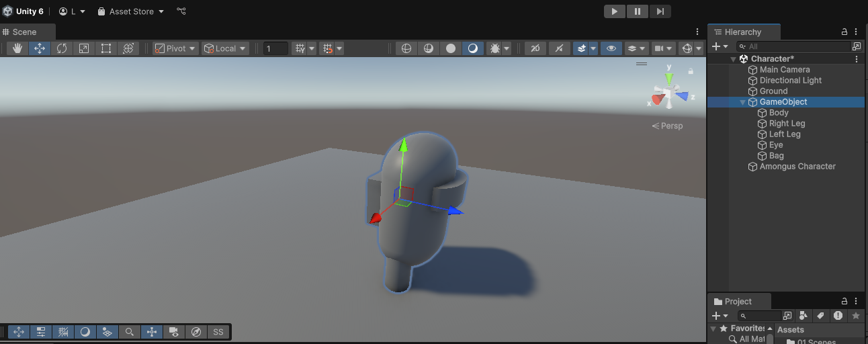The width and height of the screenshot is (868, 344).
Task: Toggle hidden objects visibility eye
Action: click(x=611, y=48)
